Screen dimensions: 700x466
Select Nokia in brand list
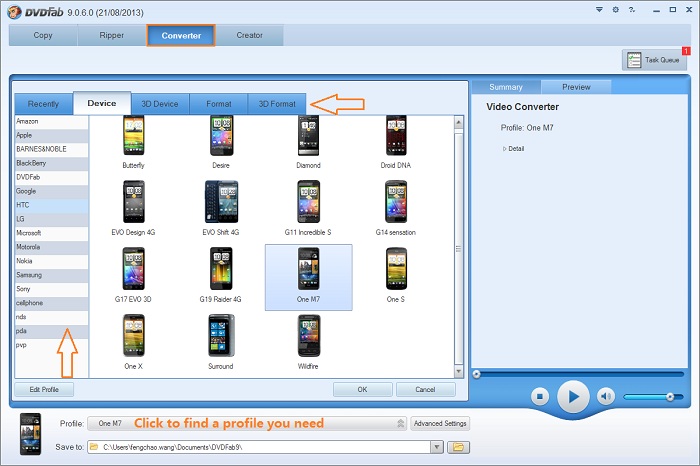[x=51, y=261]
